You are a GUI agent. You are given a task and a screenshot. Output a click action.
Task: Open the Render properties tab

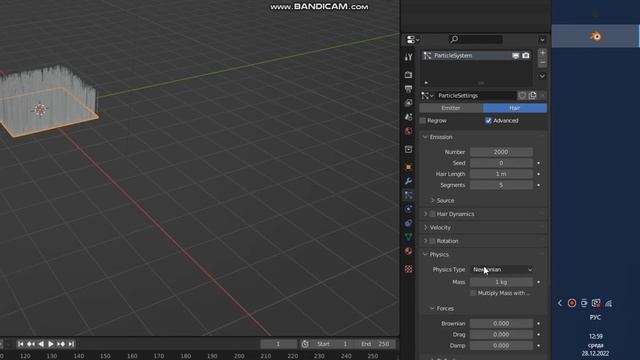click(409, 75)
